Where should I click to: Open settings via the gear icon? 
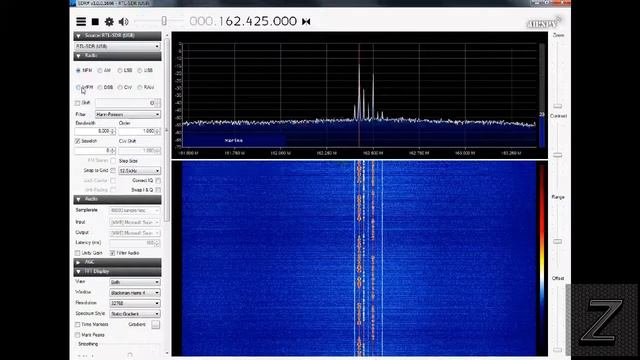109,22
